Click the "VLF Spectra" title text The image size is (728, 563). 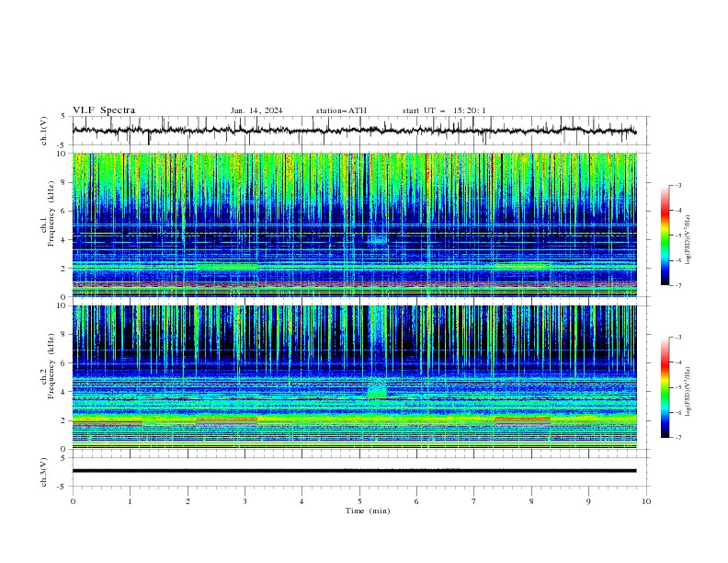tap(104, 110)
